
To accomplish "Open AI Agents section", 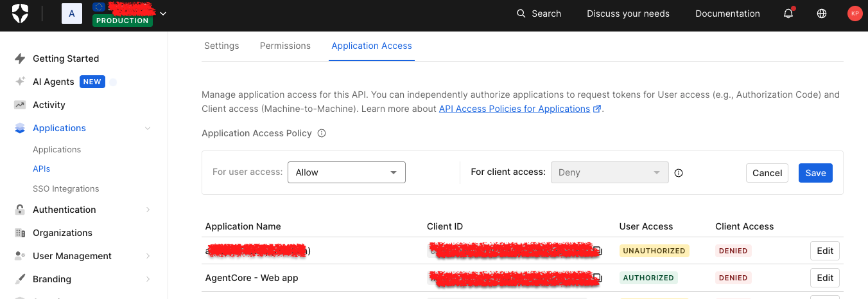I will click(x=53, y=82).
